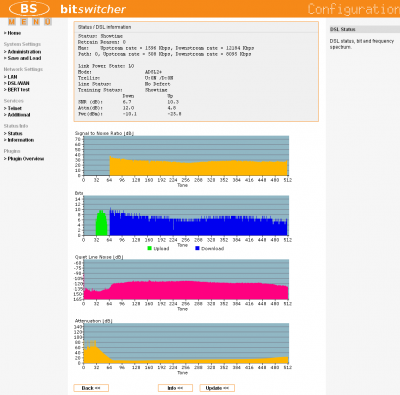This screenshot has height=395, width=400.
Task: Go to Save and Load
Action: (x=24, y=58)
